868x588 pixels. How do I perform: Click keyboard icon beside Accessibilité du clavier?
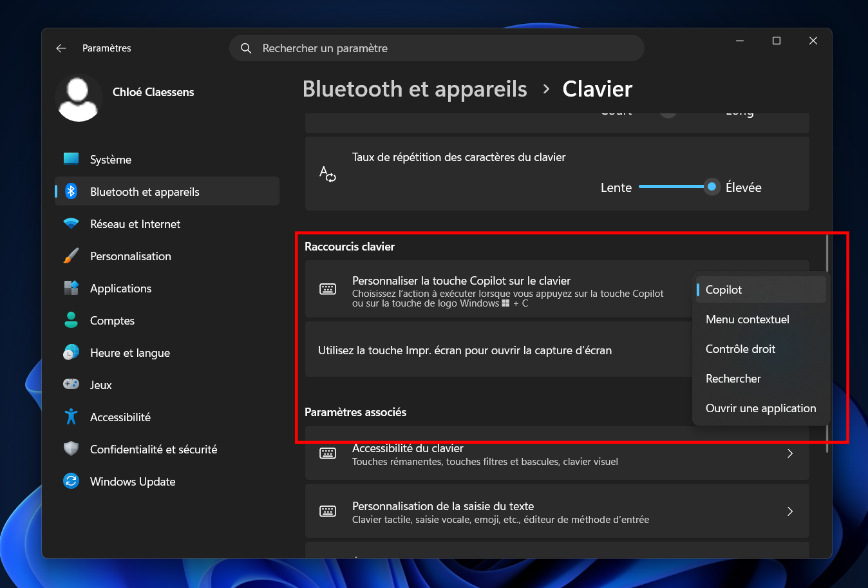click(x=328, y=454)
